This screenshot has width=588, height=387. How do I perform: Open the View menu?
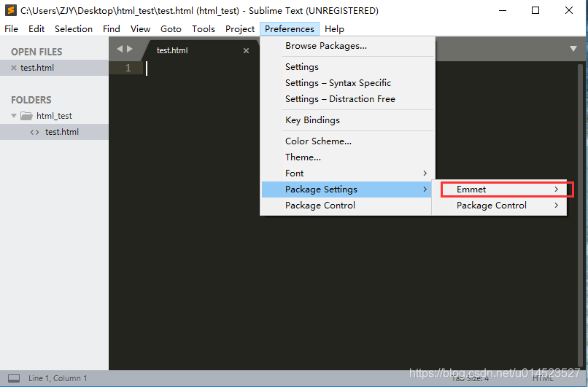[x=140, y=29]
